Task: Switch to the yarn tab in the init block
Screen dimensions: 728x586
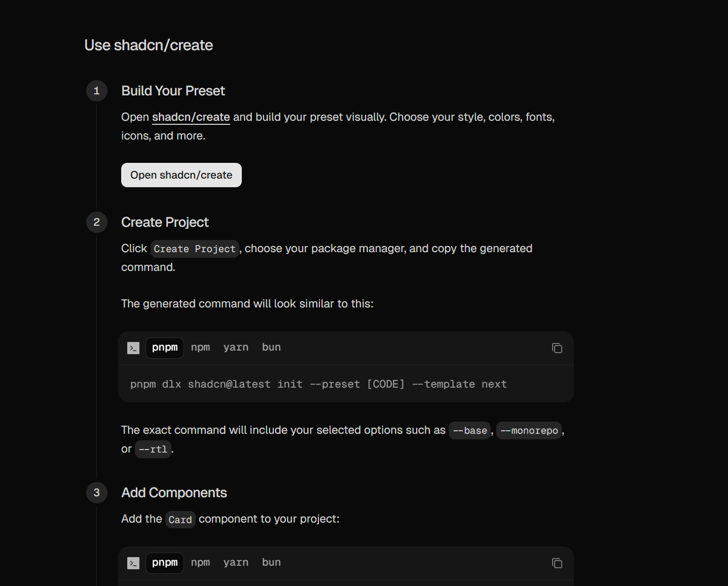Action: [236, 347]
